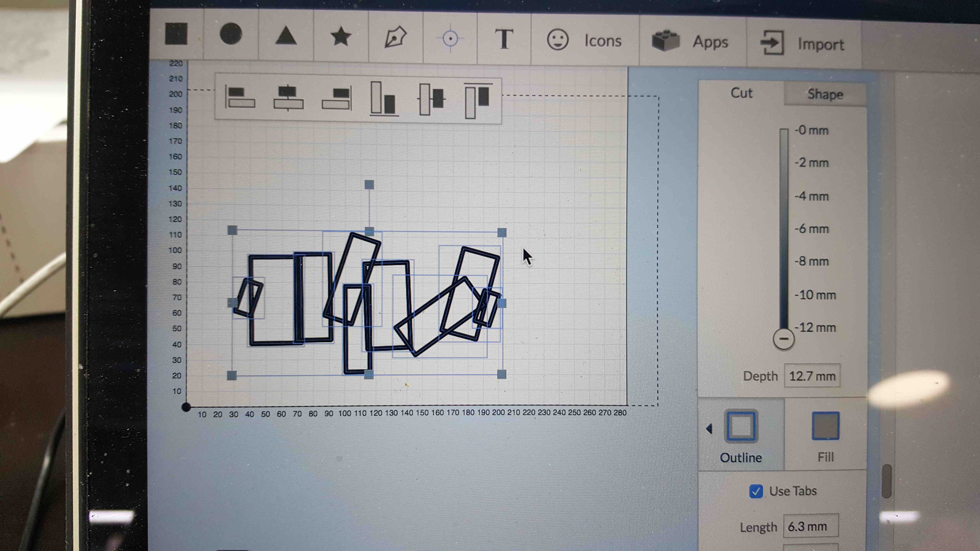The width and height of the screenshot is (980, 551).
Task: Click the -4 mm depth scale label
Action: [811, 196]
